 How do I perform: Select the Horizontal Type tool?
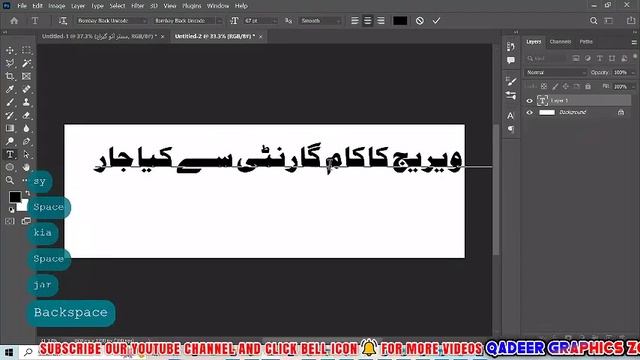coord(10,154)
